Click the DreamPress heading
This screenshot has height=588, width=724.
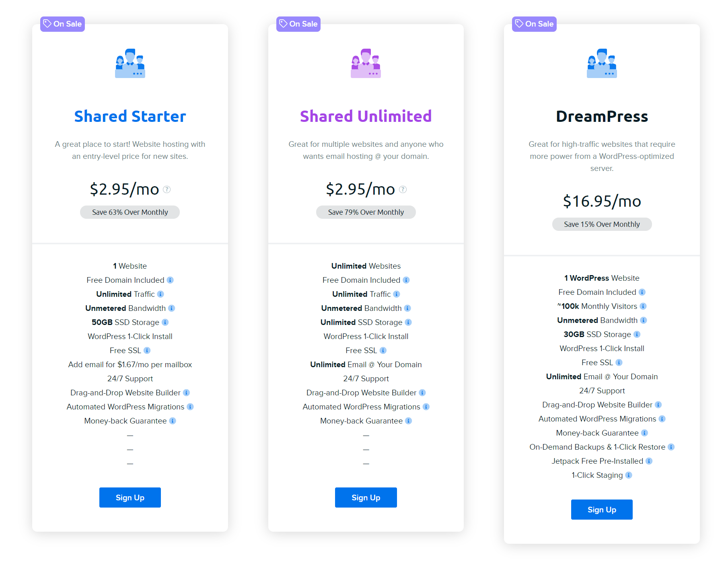point(602,116)
